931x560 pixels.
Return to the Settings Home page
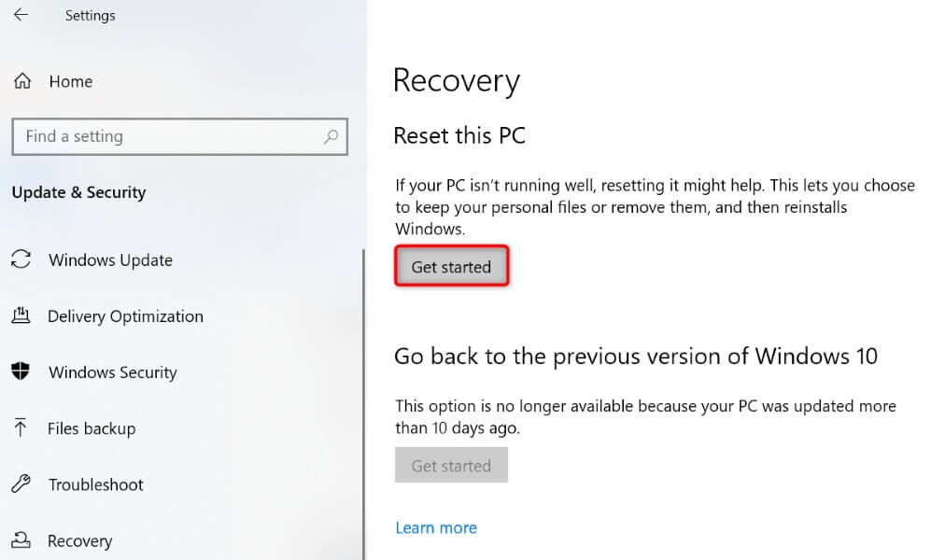(x=70, y=81)
